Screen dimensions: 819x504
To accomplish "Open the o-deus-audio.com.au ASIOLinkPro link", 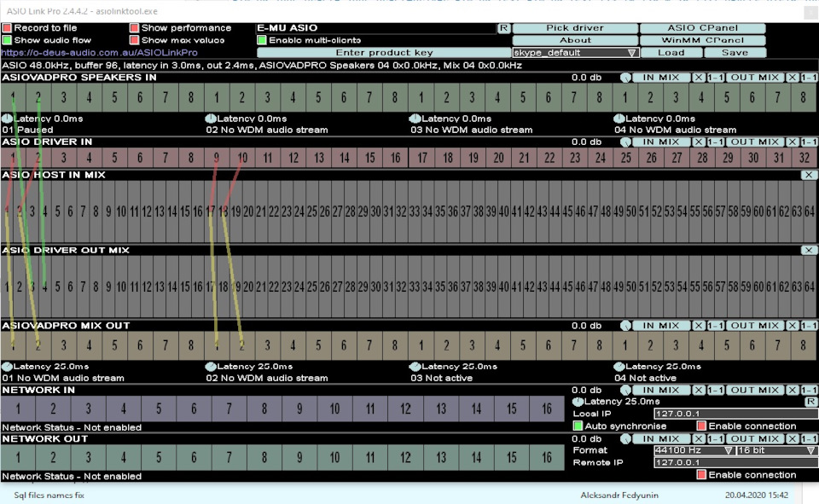I will tap(99, 53).
